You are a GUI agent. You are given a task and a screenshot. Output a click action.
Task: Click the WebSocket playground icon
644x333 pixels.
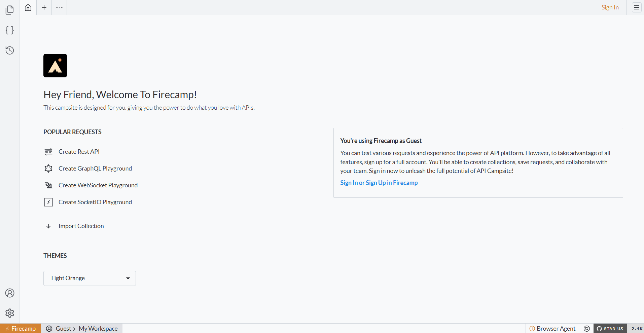pyautogui.click(x=48, y=185)
